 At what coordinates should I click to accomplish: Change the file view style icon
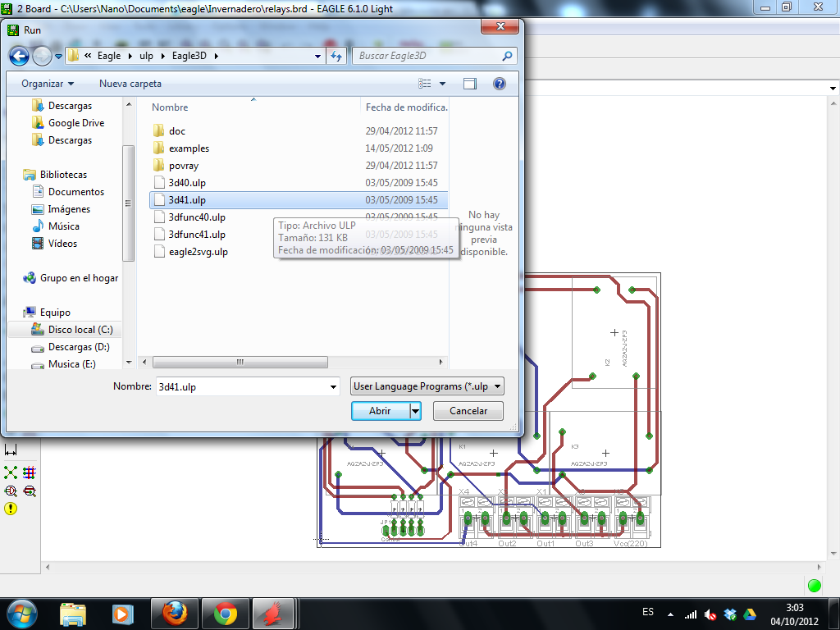pos(425,84)
